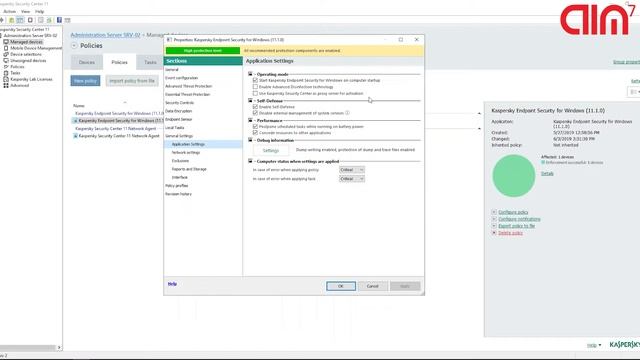Viewport: 640px width, 360px height.
Task: Open the View menu
Action: 25,11
